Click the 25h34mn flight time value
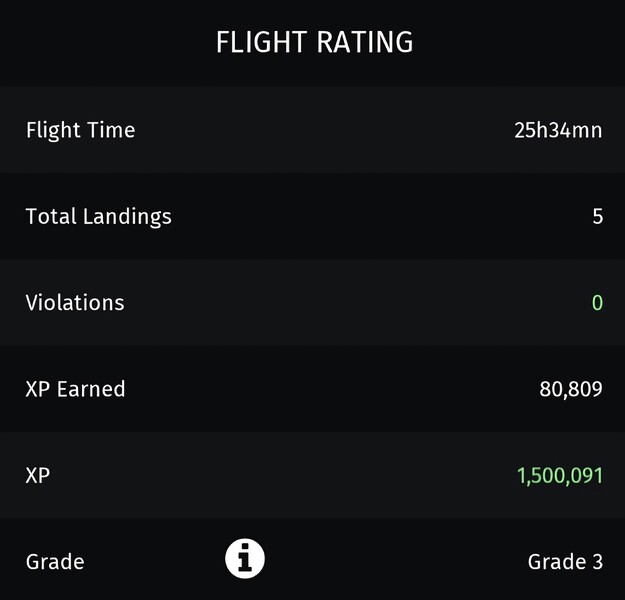 coord(558,130)
